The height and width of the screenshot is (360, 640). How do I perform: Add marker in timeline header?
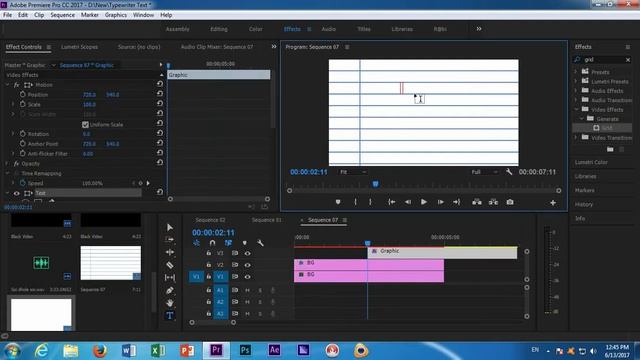click(244, 243)
